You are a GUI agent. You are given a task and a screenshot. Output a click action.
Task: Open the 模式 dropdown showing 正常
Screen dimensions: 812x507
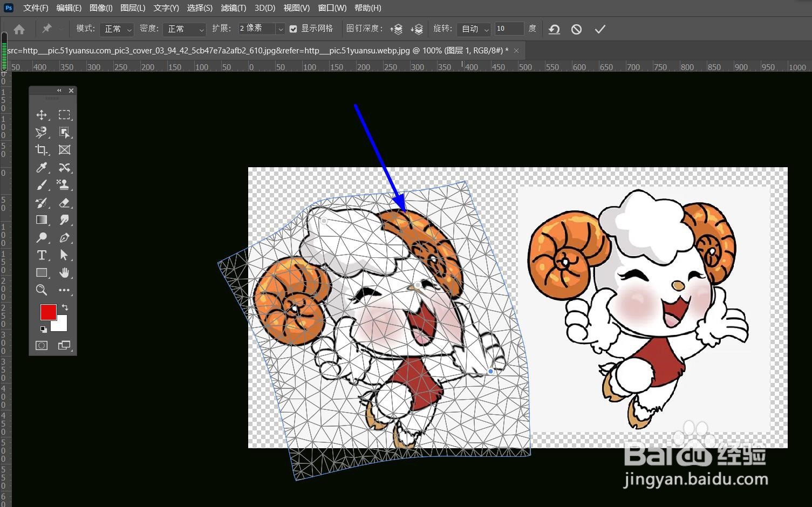(x=116, y=29)
